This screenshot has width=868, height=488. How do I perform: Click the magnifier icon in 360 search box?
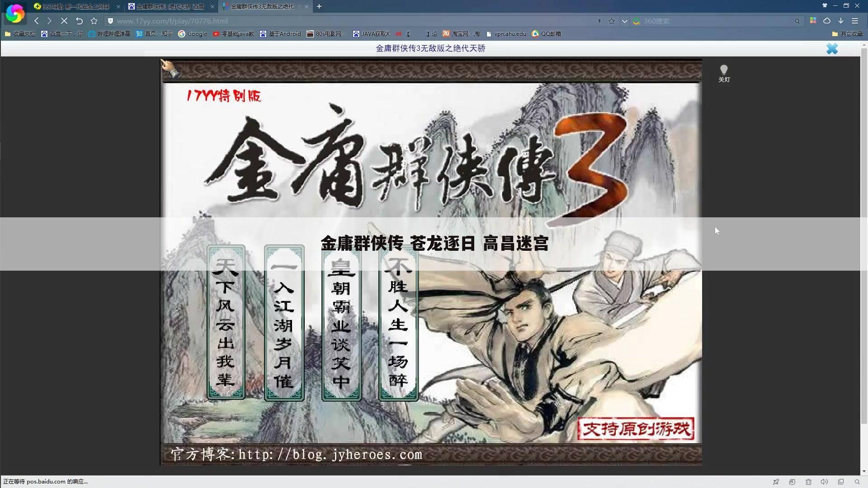(797, 21)
